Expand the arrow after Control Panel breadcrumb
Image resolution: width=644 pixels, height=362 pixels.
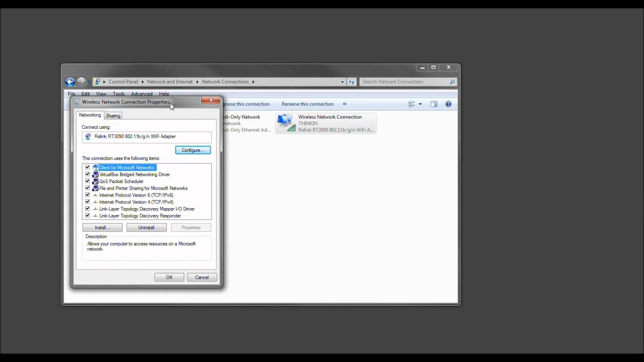pyautogui.click(x=142, y=81)
